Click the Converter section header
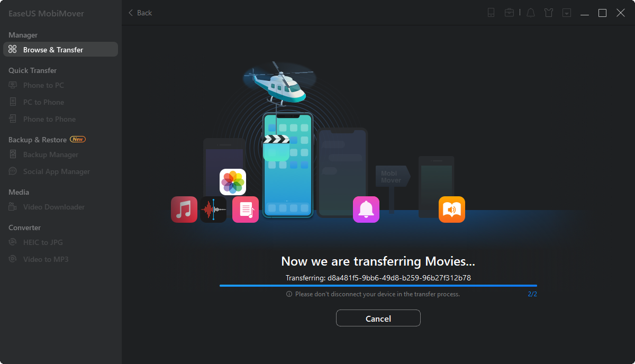This screenshot has height=364, width=635. point(24,228)
